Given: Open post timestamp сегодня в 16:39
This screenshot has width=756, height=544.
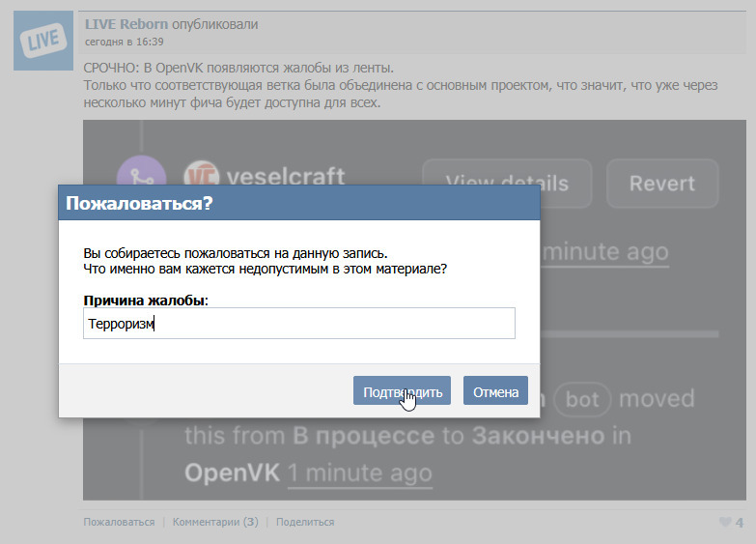Looking at the screenshot, I should pyautogui.click(x=124, y=42).
